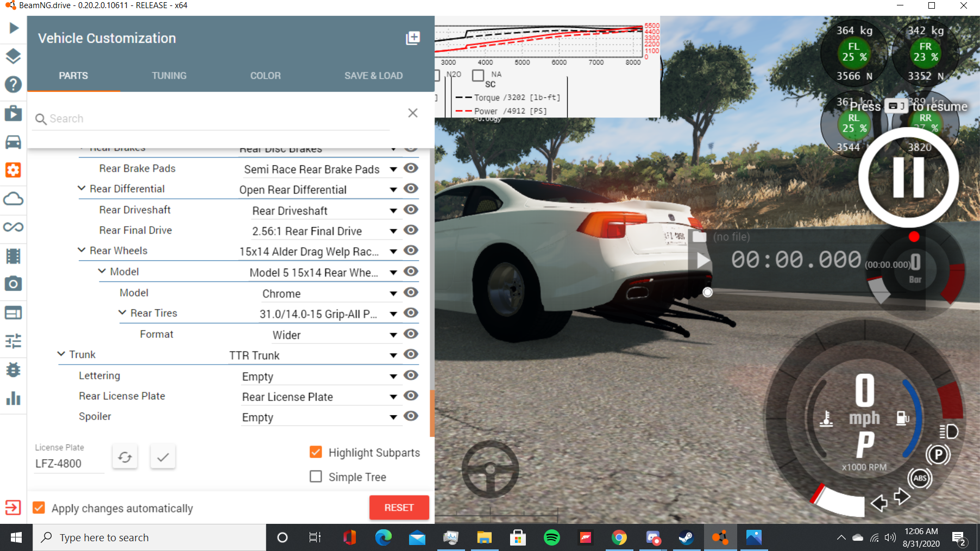Image resolution: width=980 pixels, height=551 pixels.
Task: Open the camera photo mode icon
Action: (14, 284)
